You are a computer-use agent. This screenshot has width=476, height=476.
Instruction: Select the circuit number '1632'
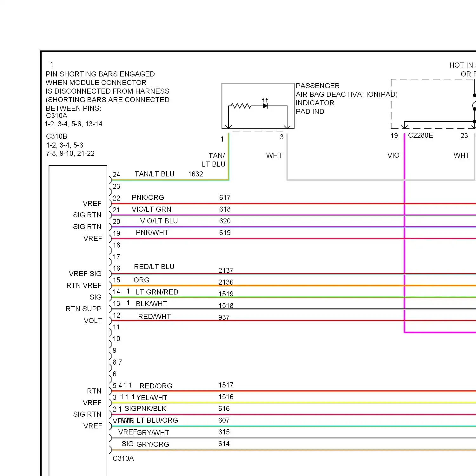tap(195, 174)
